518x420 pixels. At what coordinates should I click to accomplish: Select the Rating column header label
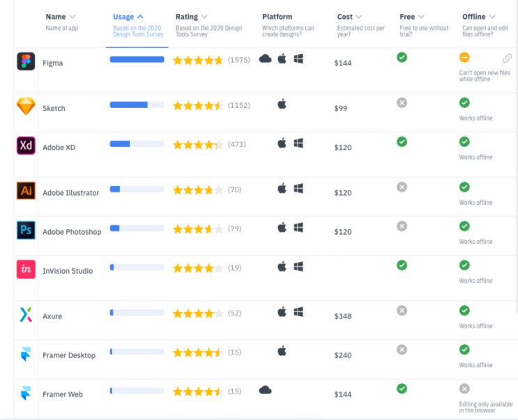coord(187,17)
